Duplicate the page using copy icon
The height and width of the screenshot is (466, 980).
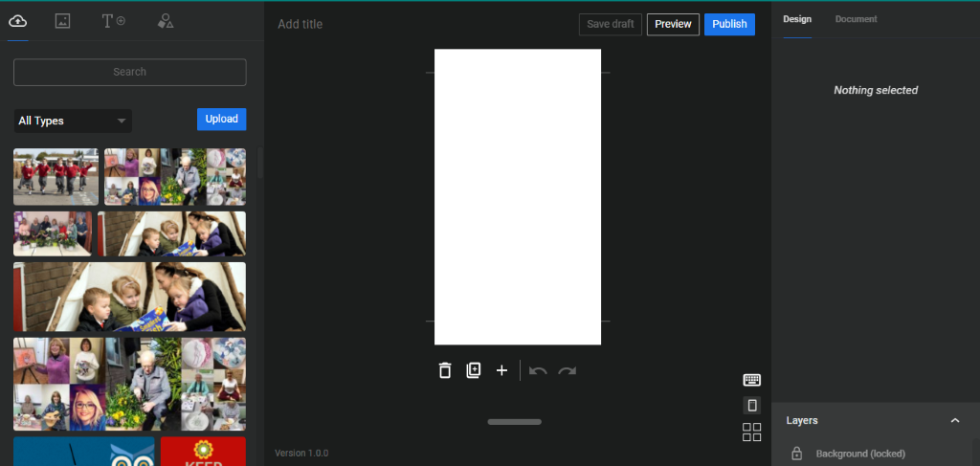click(474, 370)
